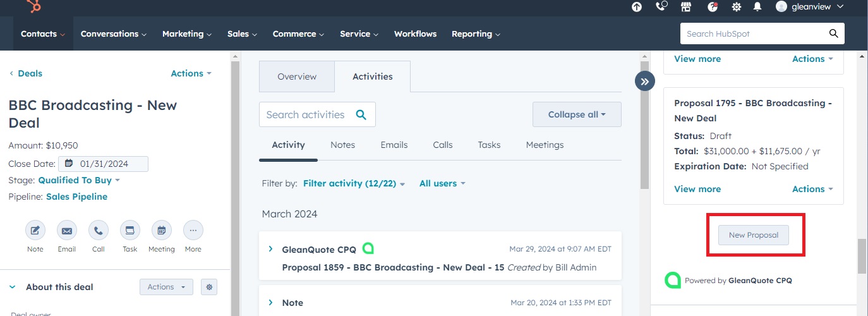Open the HubSpot marketplace icon
The height and width of the screenshot is (316, 868).
[x=686, y=7]
